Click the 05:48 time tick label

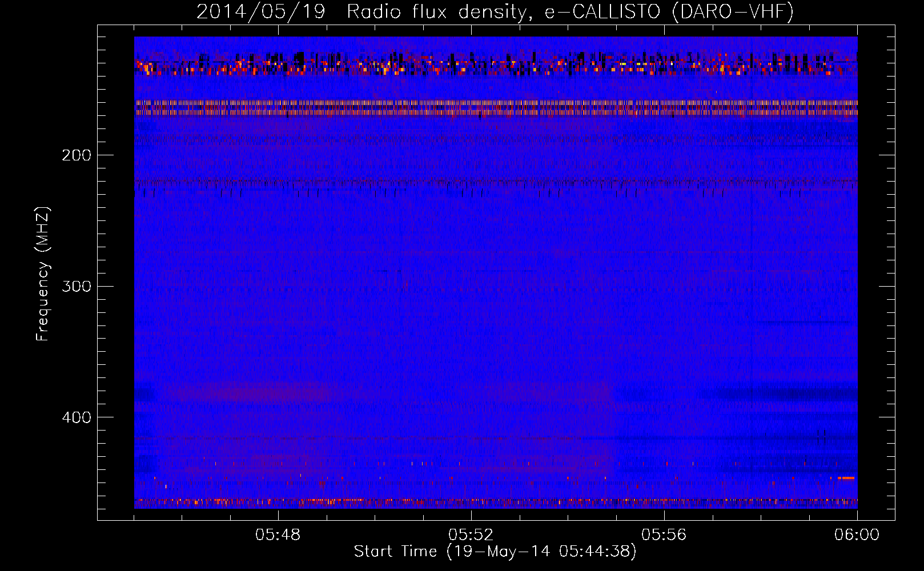pos(278,535)
